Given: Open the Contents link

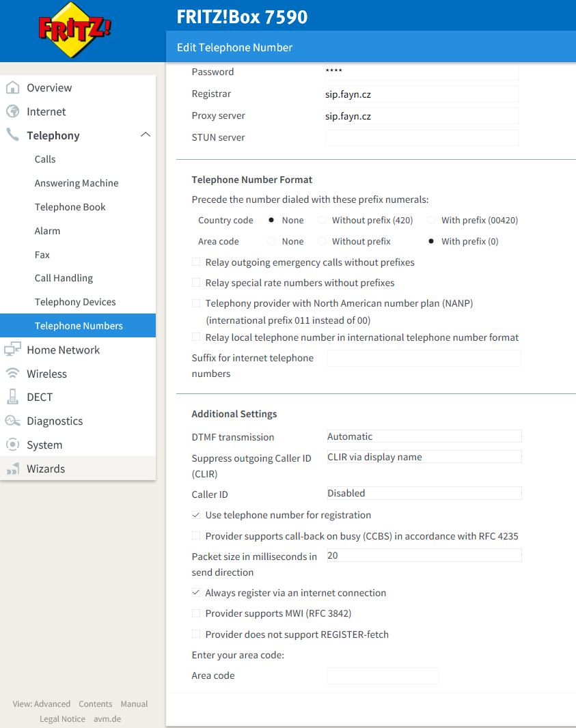Looking at the screenshot, I should point(95,704).
